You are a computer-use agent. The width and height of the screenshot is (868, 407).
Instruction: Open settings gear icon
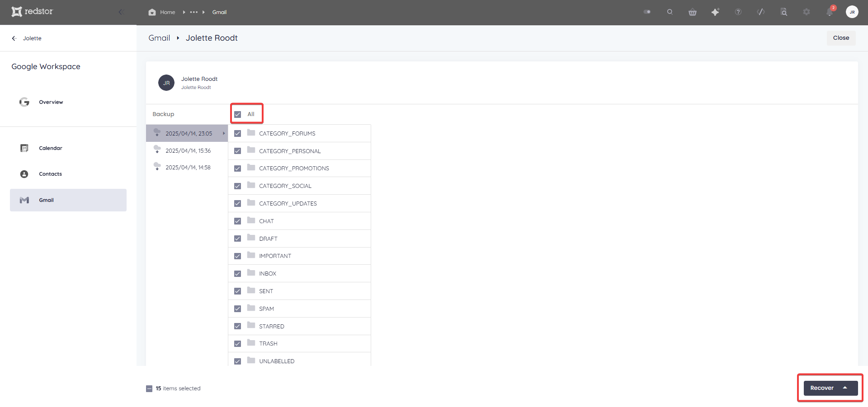[807, 12]
